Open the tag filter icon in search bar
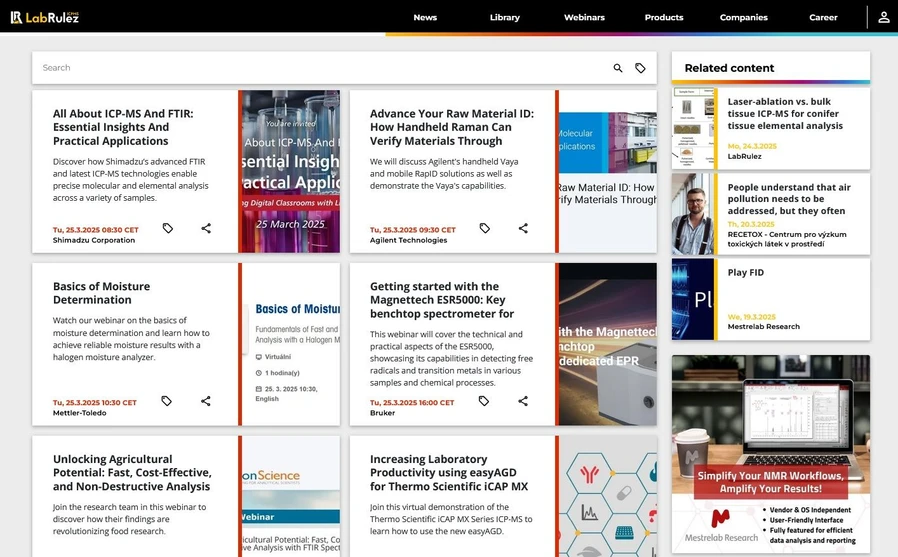898x557 pixels. point(640,68)
